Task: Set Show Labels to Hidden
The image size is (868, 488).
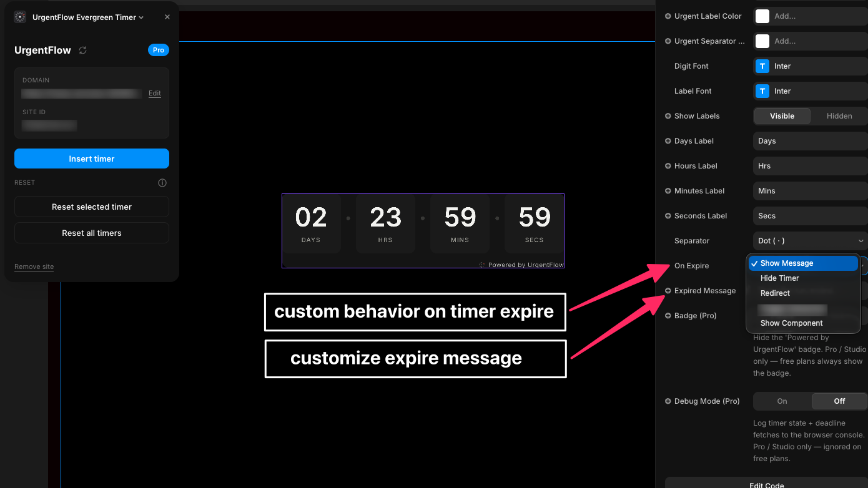Action: coord(839,116)
